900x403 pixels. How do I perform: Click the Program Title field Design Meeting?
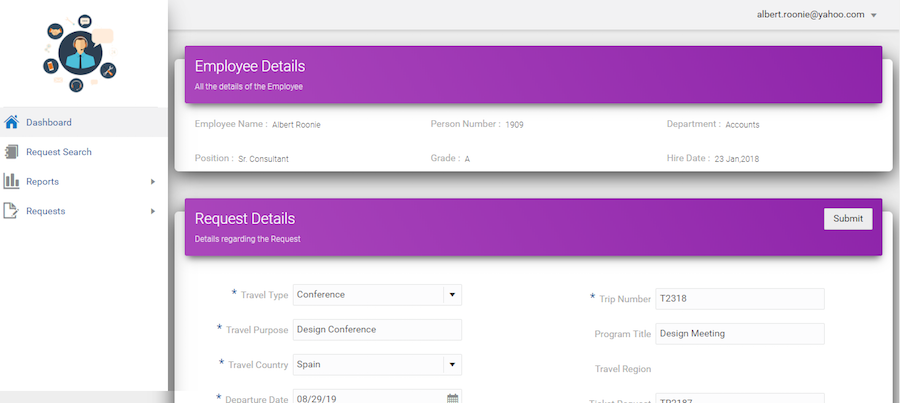pos(740,334)
